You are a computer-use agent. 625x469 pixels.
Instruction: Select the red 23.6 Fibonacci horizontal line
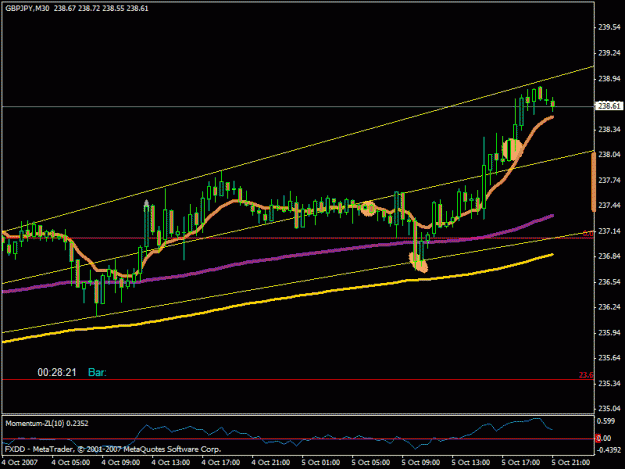298,380
